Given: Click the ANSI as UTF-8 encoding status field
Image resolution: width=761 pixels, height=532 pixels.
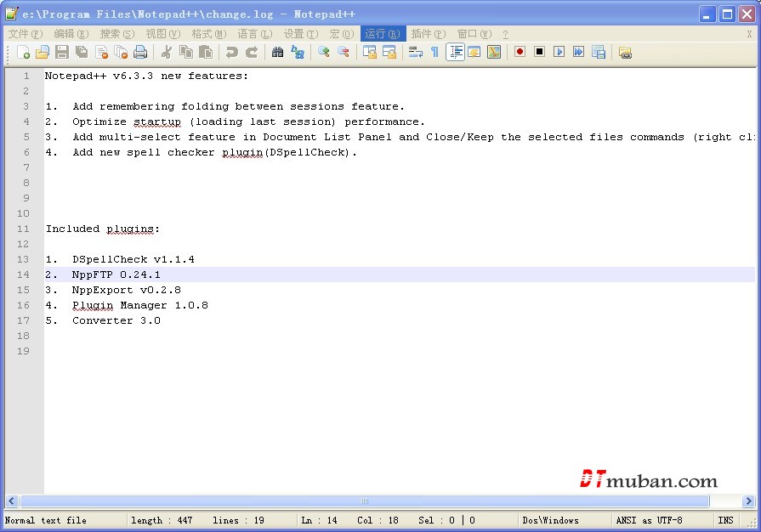Looking at the screenshot, I should pyautogui.click(x=649, y=520).
